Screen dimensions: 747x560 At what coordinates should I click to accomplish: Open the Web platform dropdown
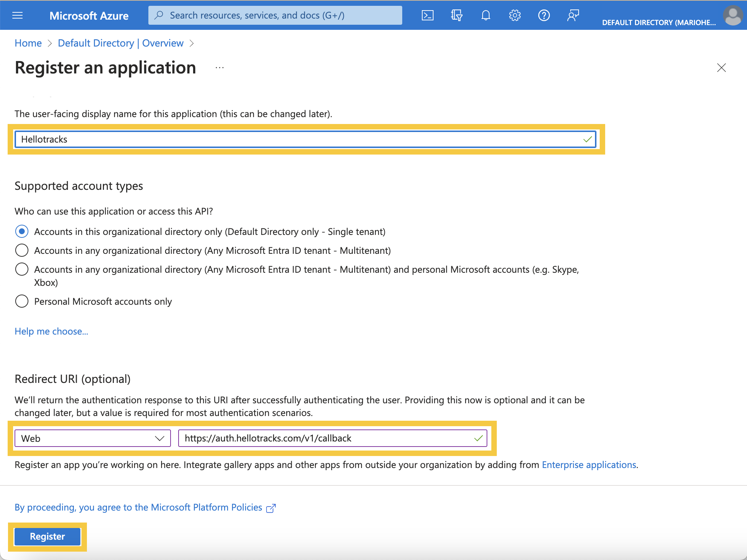coord(92,438)
